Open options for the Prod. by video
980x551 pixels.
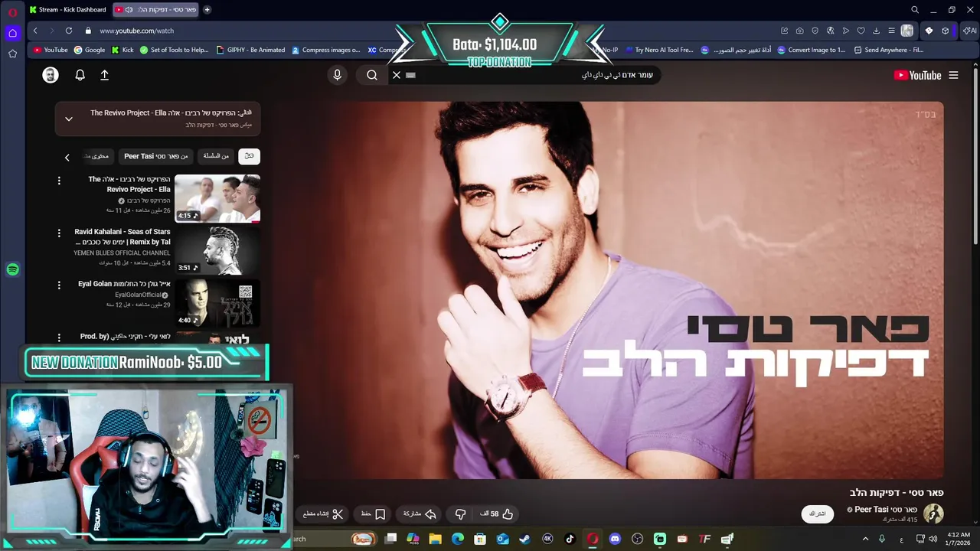pyautogui.click(x=59, y=337)
